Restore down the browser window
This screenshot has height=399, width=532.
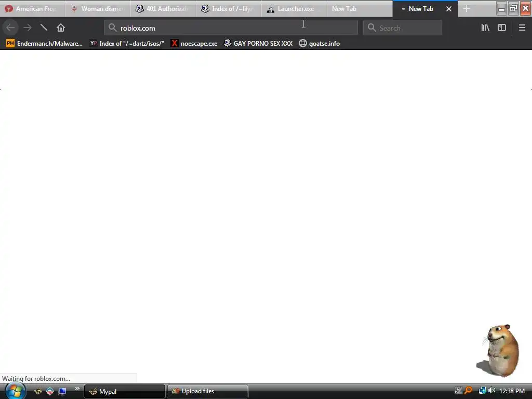tap(513, 8)
